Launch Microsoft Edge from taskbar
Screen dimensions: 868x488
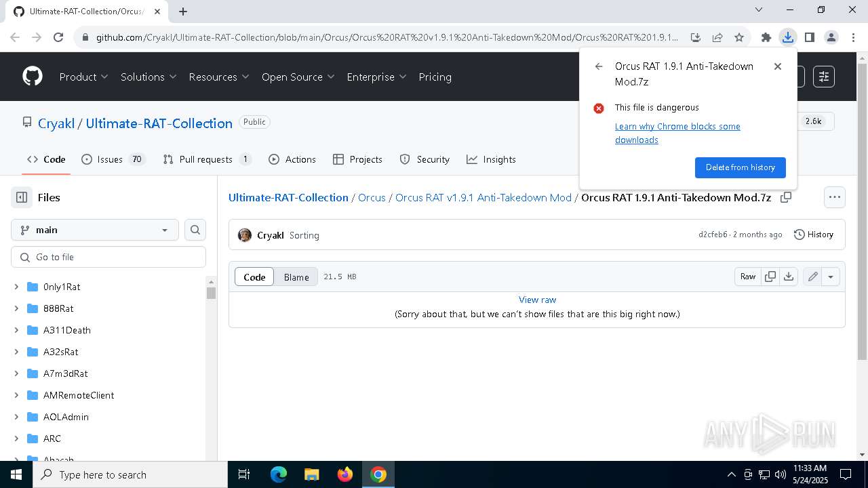[x=279, y=474]
